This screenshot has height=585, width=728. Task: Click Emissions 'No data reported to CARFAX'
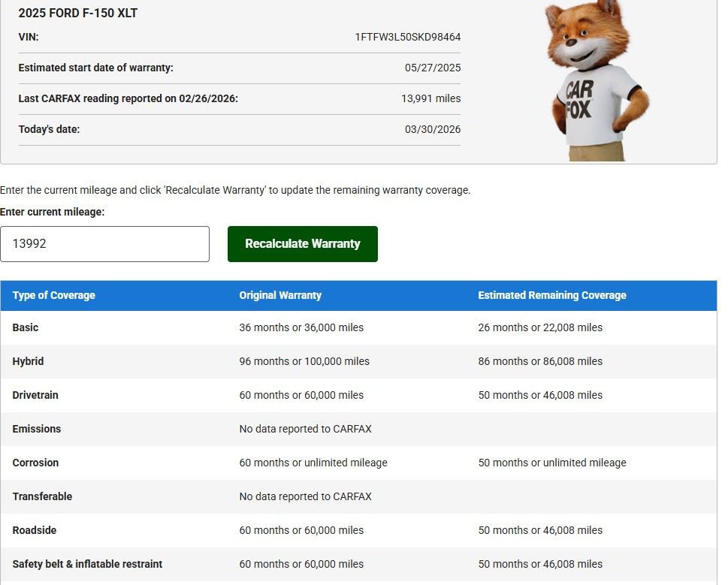coord(306,429)
